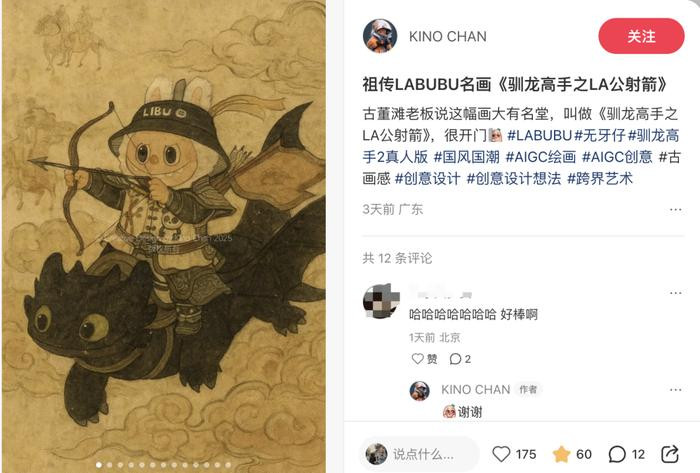Click the LABUBU dragon painting image
The height and width of the screenshot is (473, 700).
164,236
